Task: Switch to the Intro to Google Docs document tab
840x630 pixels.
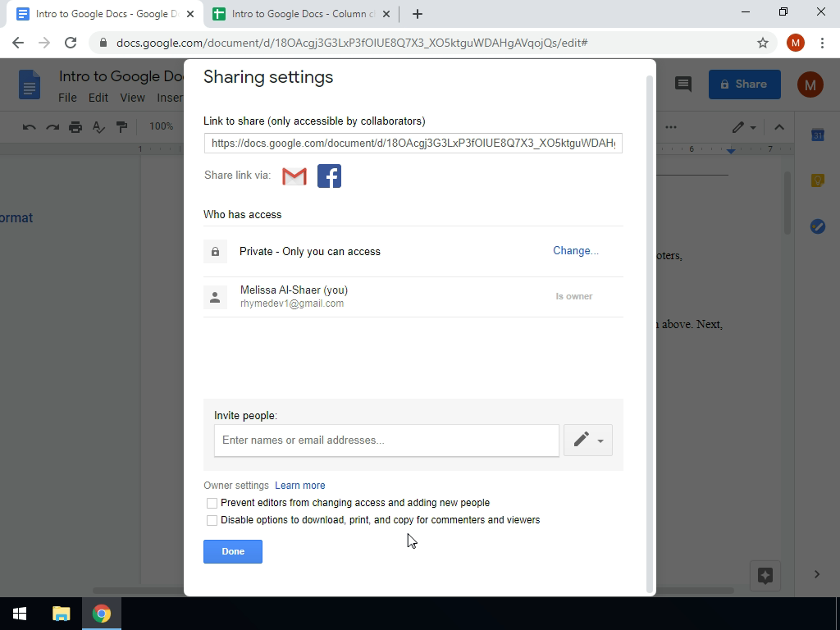Action: pos(105,14)
